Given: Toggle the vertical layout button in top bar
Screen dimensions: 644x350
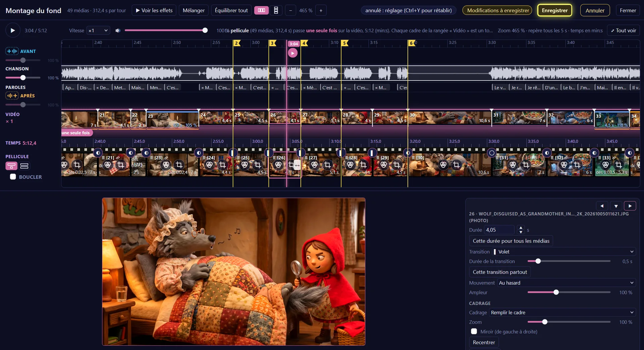Looking at the screenshot, I should point(276,10).
